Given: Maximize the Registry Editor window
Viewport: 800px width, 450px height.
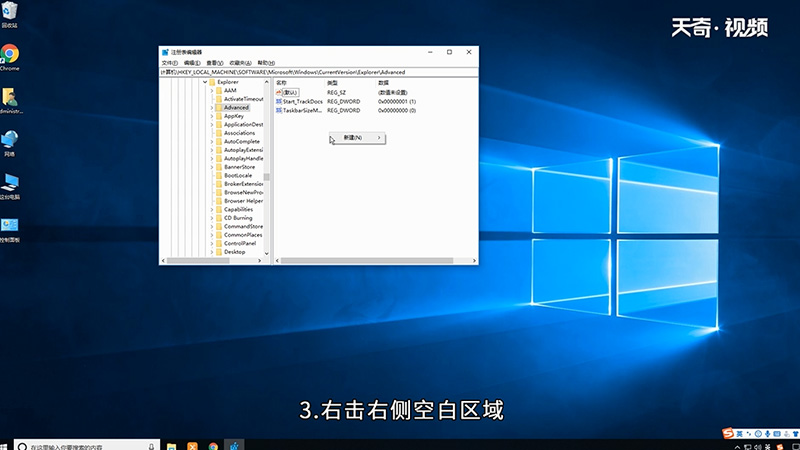Looking at the screenshot, I should pos(449,52).
